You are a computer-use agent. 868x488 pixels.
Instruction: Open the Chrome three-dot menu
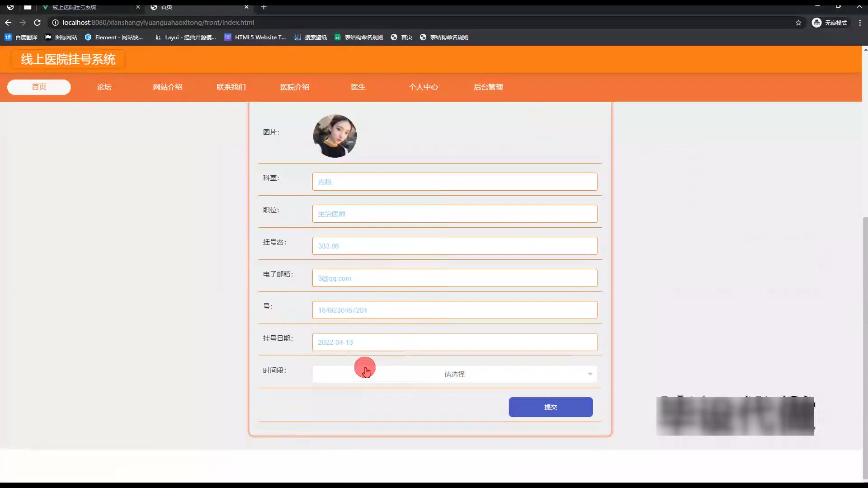point(860,23)
